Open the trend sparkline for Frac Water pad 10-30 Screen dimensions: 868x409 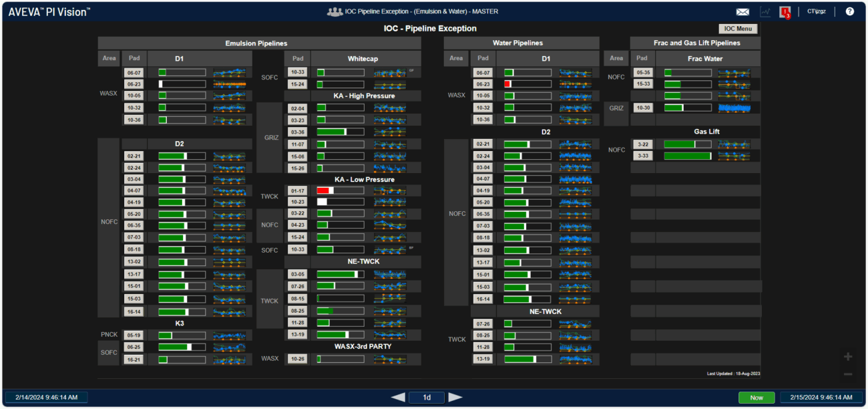pyautogui.click(x=734, y=108)
